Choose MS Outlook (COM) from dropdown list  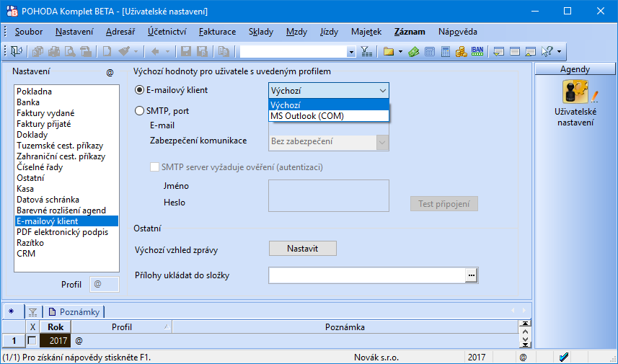[329, 116]
